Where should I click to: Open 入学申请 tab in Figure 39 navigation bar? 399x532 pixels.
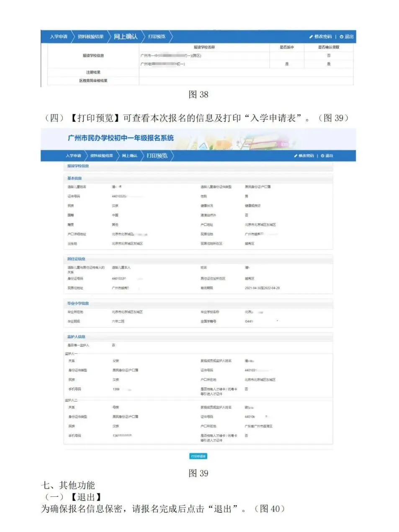(x=73, y=156)
